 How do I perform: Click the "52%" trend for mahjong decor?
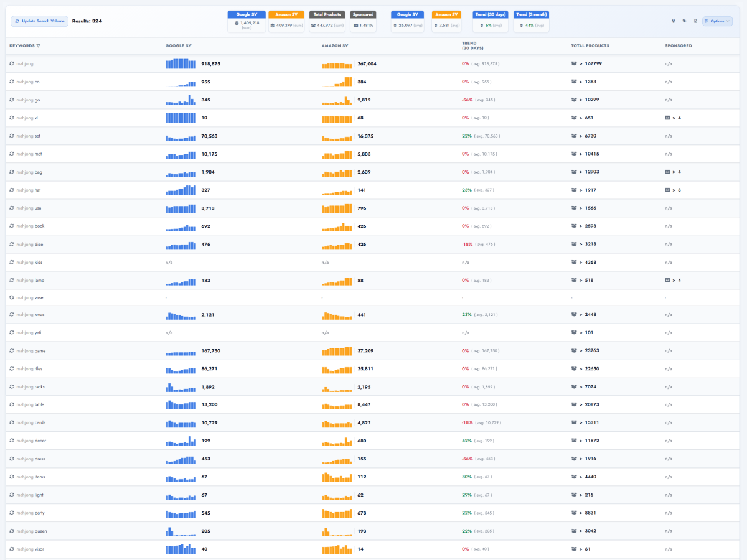pyautogui.click(x=466, y=441)
